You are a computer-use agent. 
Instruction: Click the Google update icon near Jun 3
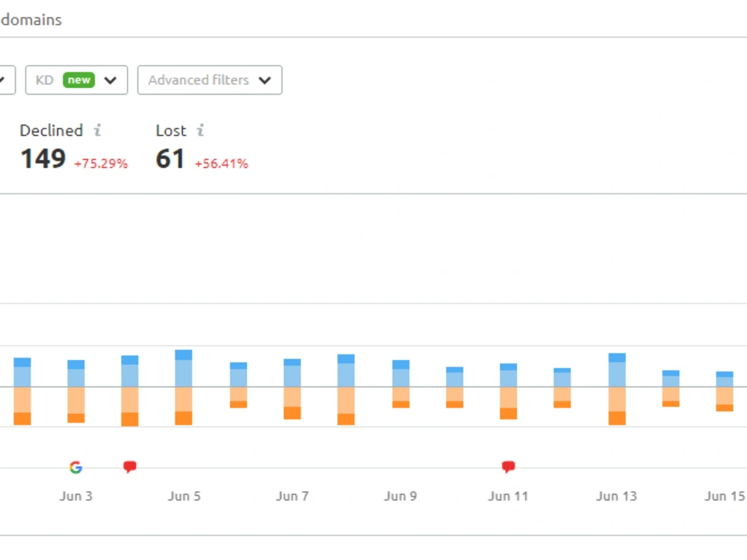tap(75, 467)
